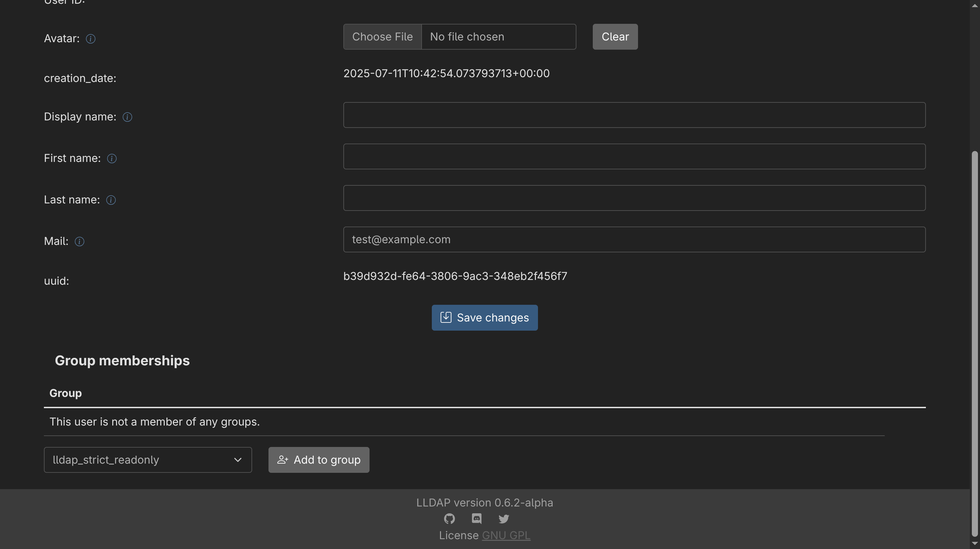980x549 pixels.
Task: Click the Choose File avatar button
Action: click(x=382, y=37)
